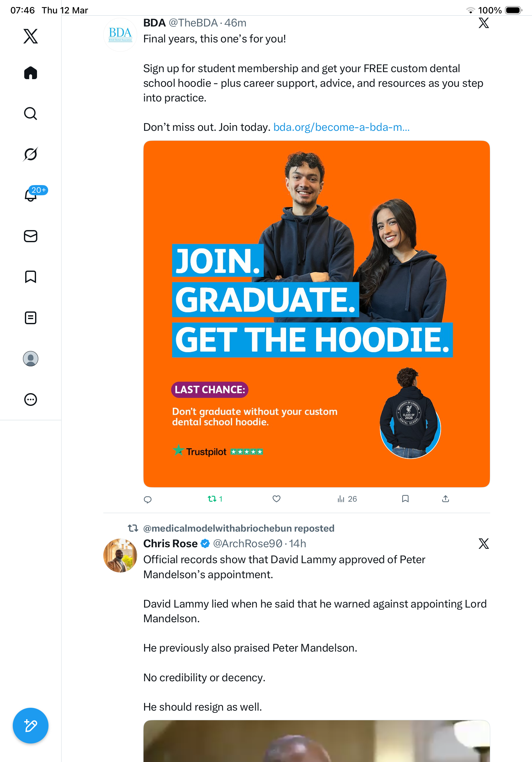Open Grok from the sidebar
Screen dimensions: 532x762
coord(31,154)
